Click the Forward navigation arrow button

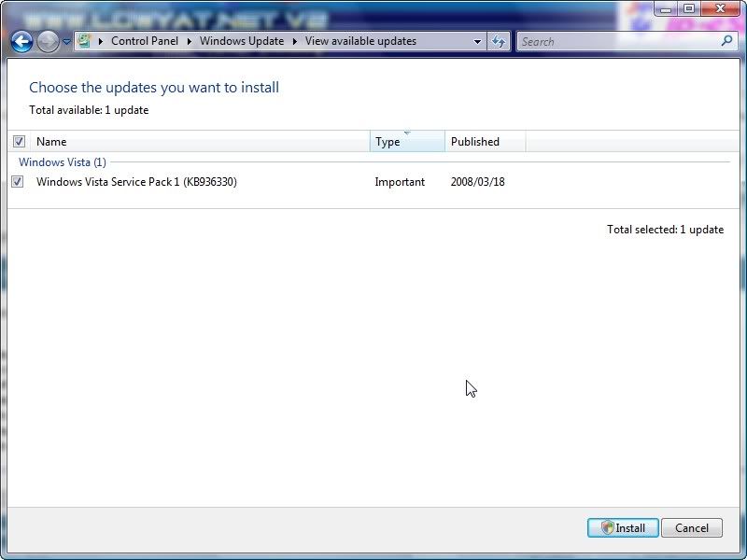click(48, 41)
